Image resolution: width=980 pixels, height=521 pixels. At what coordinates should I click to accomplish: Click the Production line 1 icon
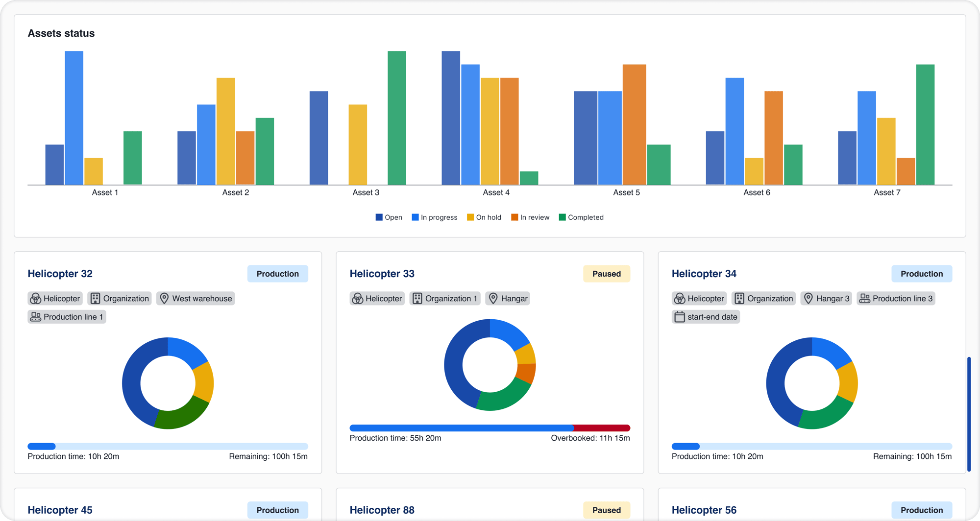(35, 316)
